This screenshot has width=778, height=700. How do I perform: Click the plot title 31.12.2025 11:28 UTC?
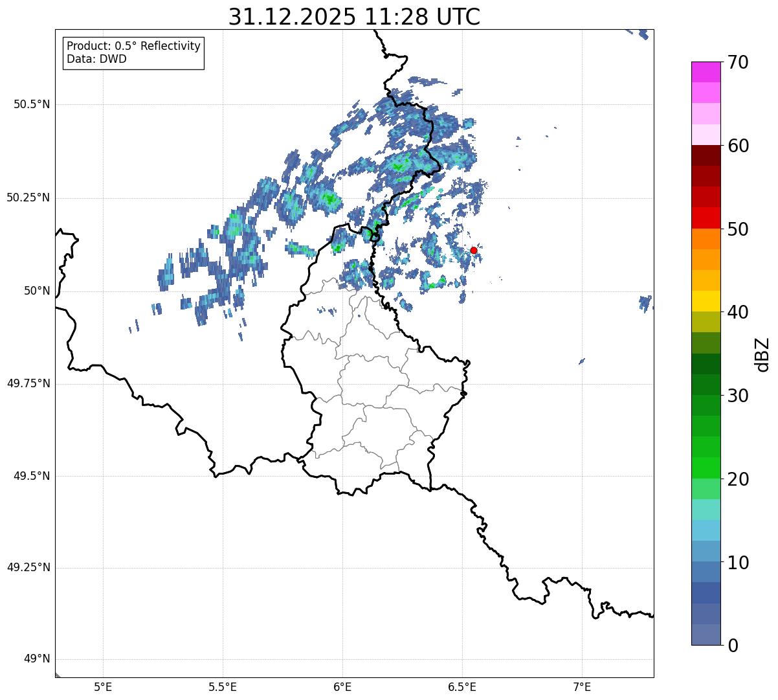click(x=354, y=17)
